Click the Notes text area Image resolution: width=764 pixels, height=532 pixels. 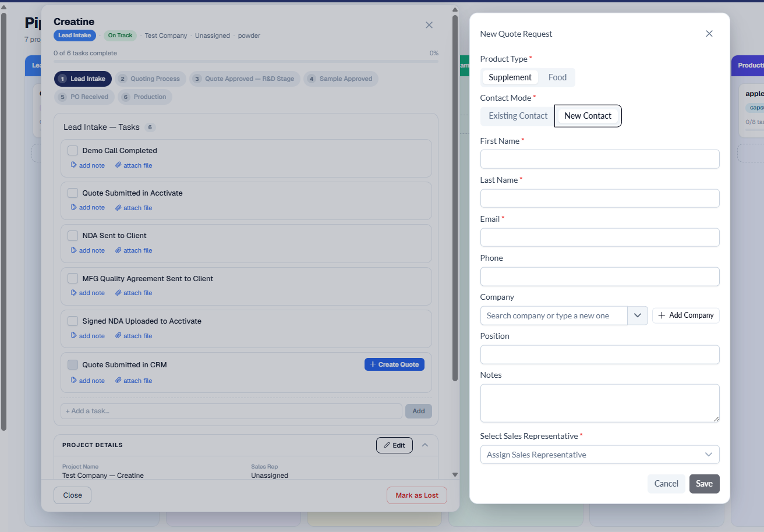point(600,403)
